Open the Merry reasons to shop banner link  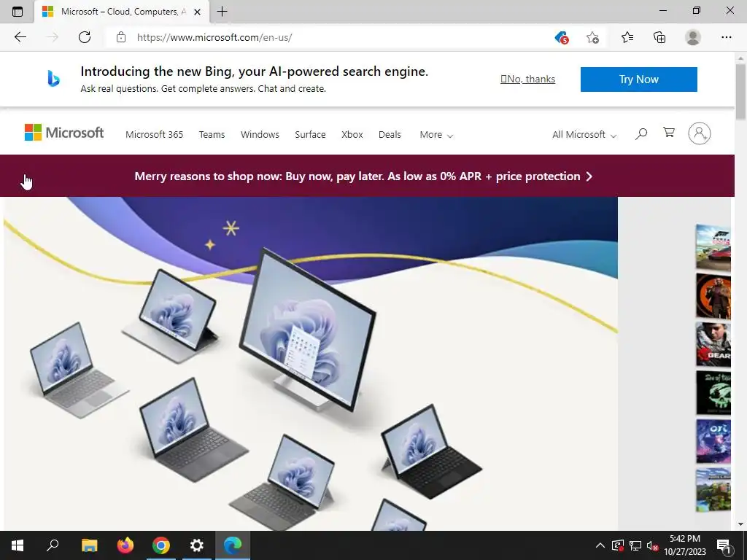(363, 176)
